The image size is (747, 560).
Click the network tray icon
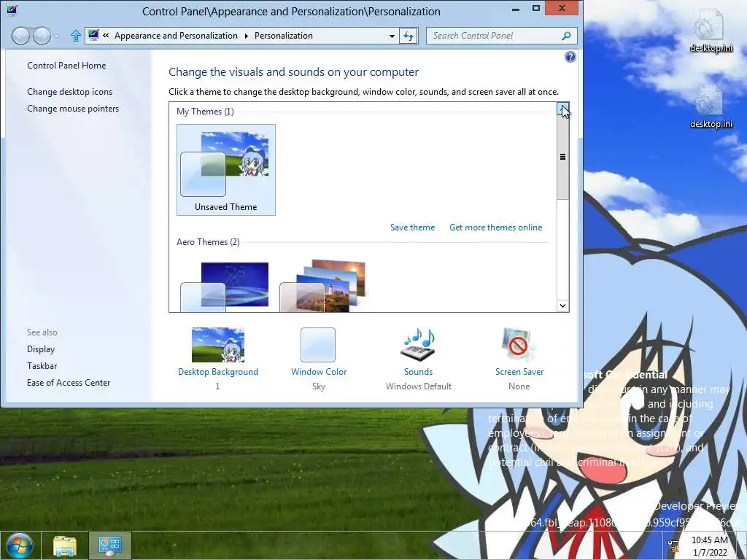673,546
